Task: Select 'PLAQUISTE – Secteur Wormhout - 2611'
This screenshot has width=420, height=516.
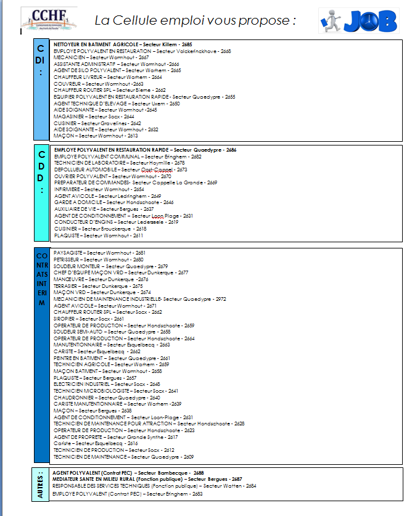Action: coord(99,236)
